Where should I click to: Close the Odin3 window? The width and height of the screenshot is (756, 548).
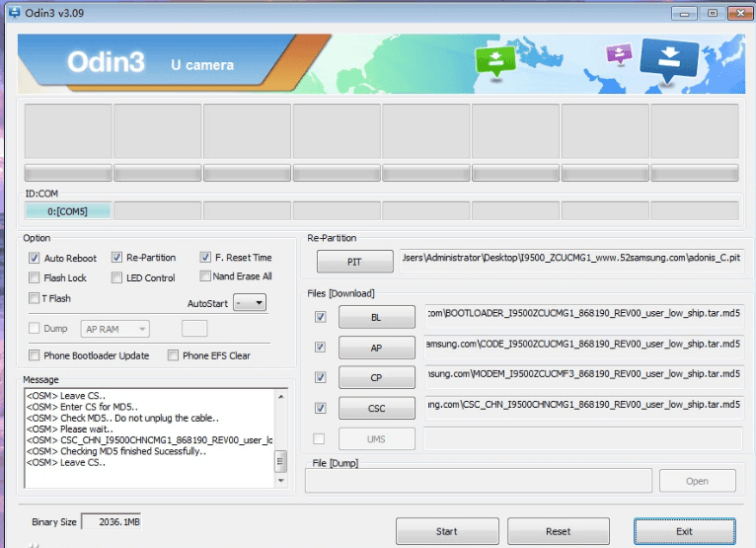pyautogui.click(x=740, y=14)
